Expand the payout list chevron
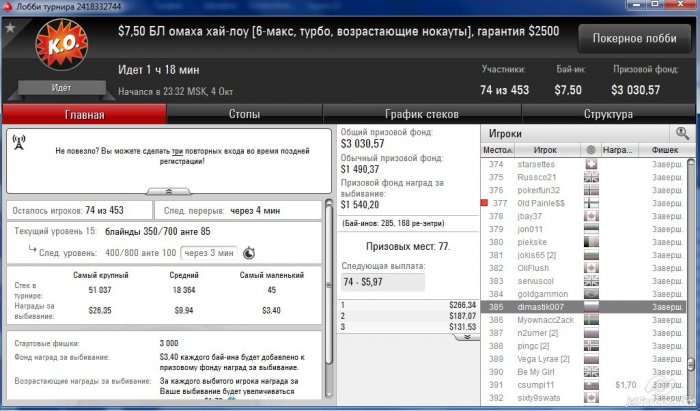The image size is (700, 411). click(467, 337)
